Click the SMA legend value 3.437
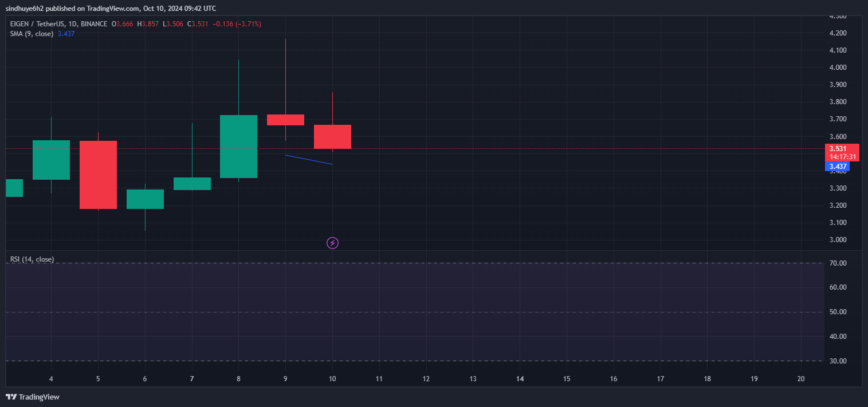868x407 pixels. 66,34
